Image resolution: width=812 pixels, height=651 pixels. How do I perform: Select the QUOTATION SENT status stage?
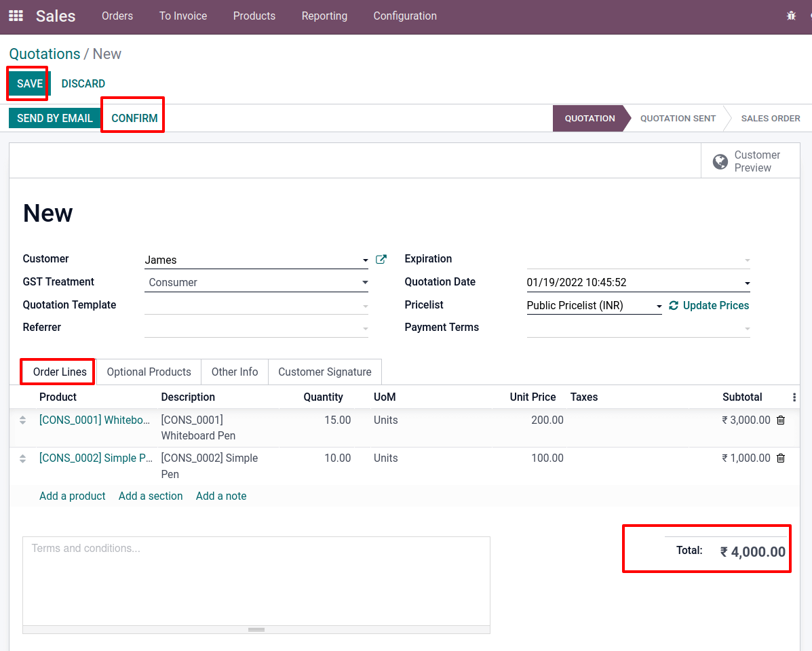pos(678,118)
